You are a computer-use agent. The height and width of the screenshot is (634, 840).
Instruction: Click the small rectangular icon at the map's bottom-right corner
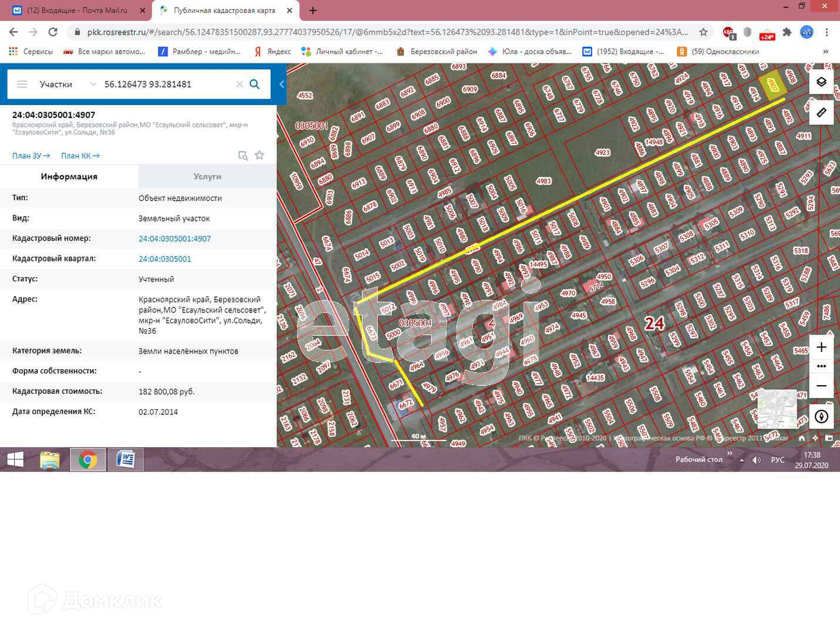click(x=829, y=438)
